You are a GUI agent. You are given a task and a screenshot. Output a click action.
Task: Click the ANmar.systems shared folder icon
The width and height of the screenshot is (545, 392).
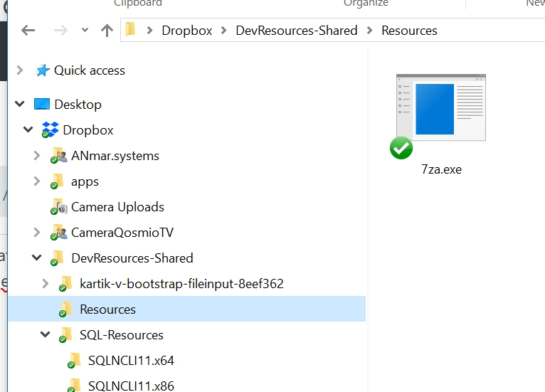pyautogui.click(x=58, y=156)
